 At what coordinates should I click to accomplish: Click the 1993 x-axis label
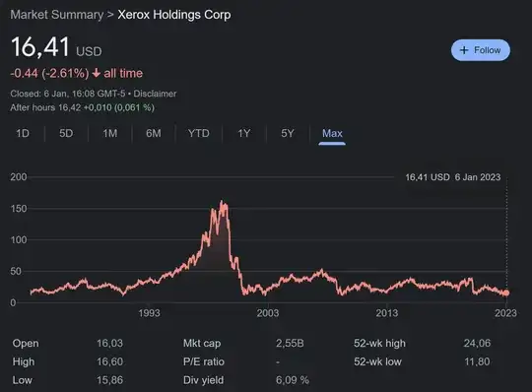(x=149, y=313)
